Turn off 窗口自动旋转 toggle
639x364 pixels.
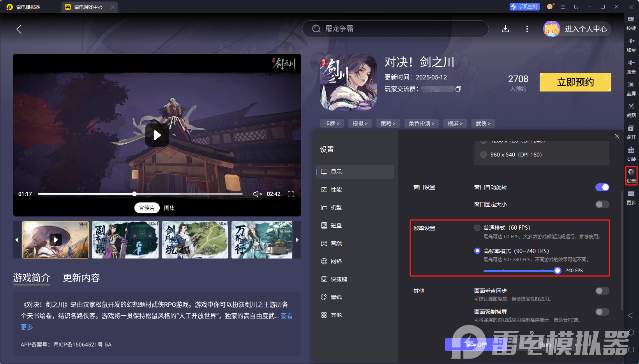coord(602,187)
